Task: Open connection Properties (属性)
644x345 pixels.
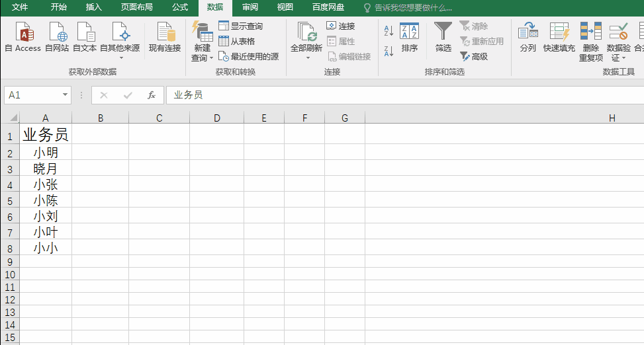Action: coord(340,42)
